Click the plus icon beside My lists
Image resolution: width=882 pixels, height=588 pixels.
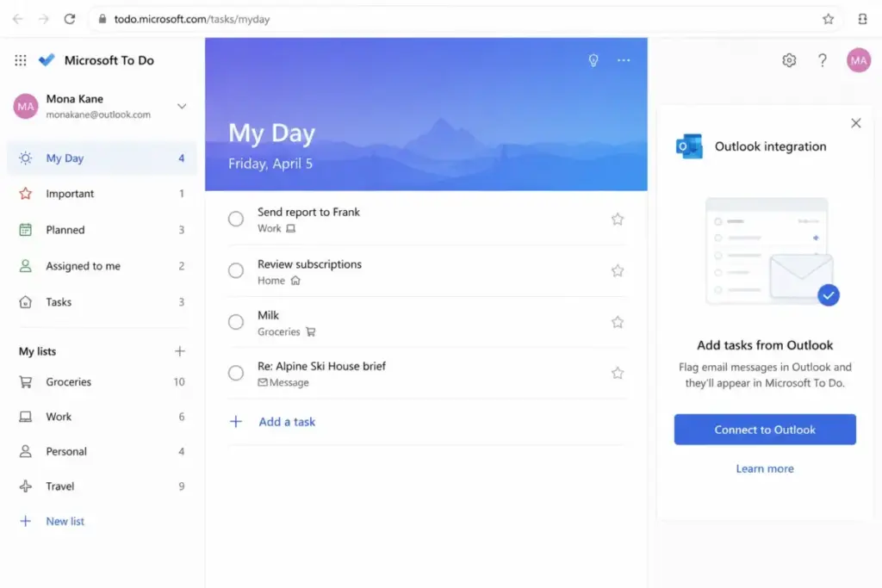pos(179,351)
